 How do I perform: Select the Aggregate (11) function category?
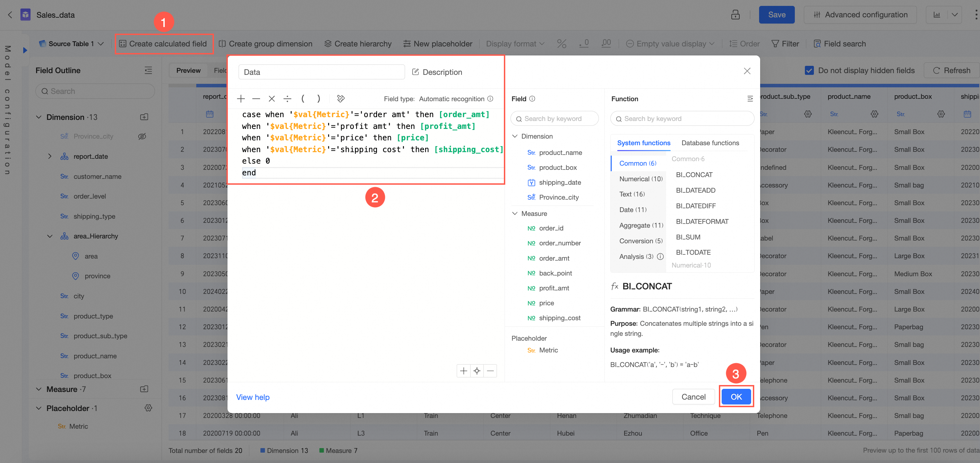641,225
